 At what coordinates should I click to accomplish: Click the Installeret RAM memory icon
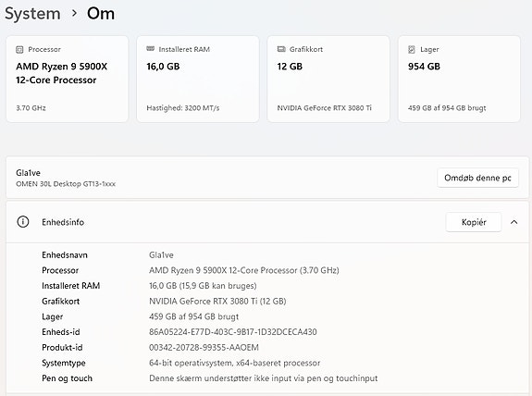point(150,49)
